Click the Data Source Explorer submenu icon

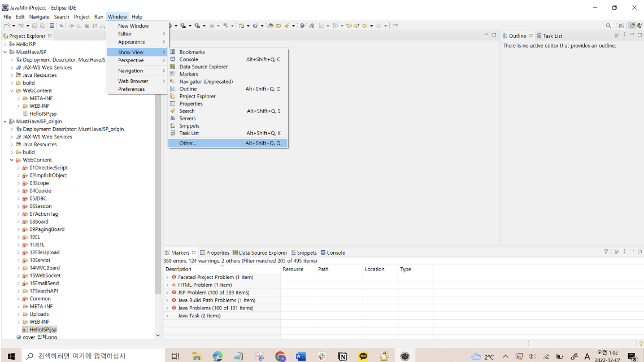coord(172,67)
